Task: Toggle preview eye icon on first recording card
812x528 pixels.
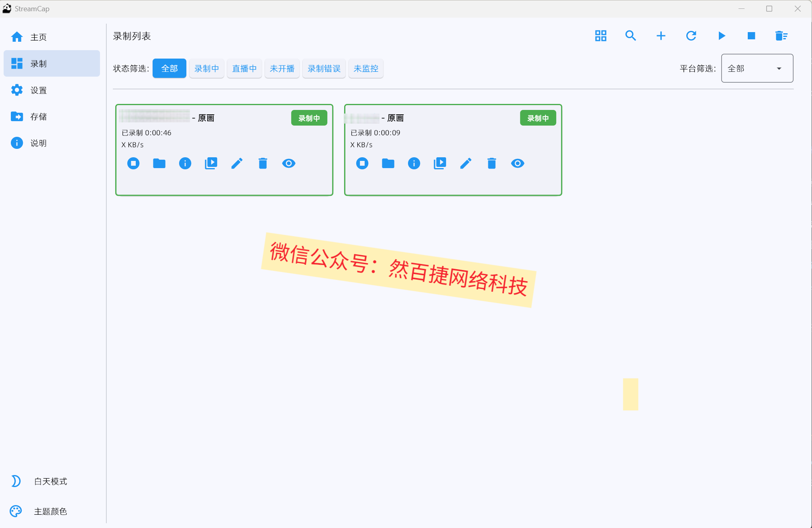Action: (289, 163)
